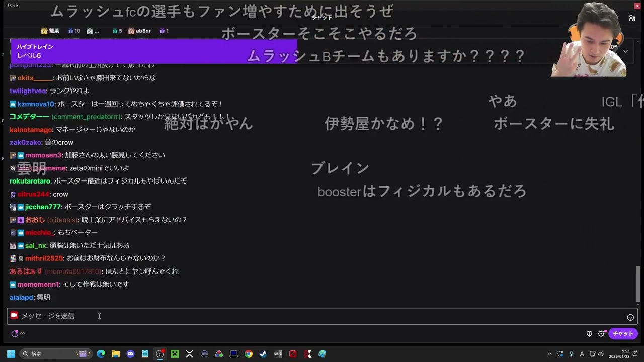Image resolution: width=644 pixels, height=362 pixels.
Task: Click username sal_nx in chat
Action: click(x=36, y=245)
